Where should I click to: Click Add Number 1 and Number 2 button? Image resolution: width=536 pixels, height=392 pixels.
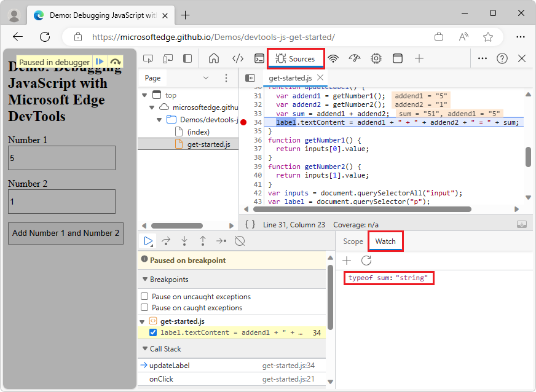point(66,233)
